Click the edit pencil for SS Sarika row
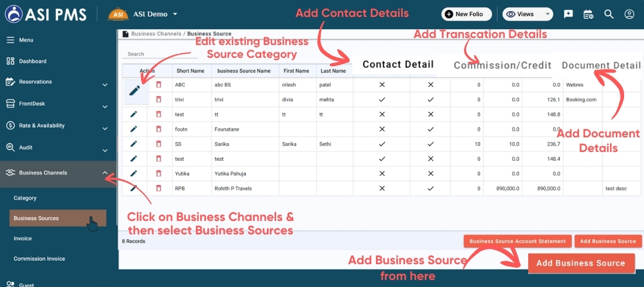 click(x=133, y=144)
